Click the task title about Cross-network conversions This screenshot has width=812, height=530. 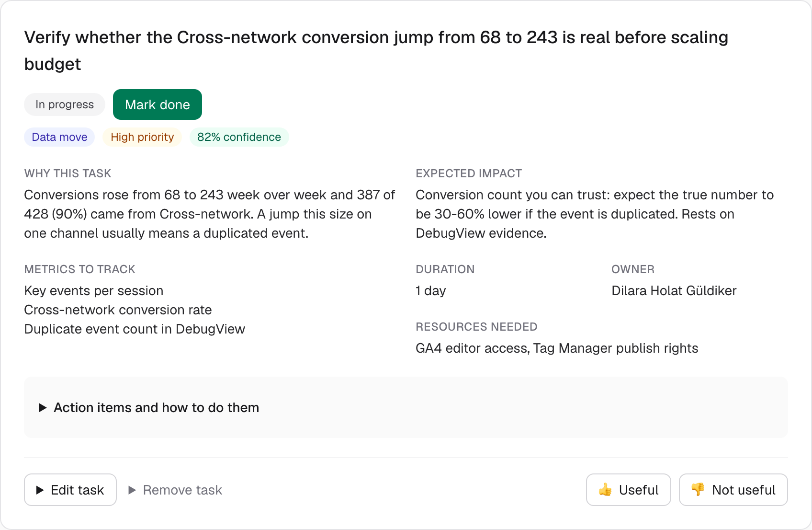click(376, 51)
